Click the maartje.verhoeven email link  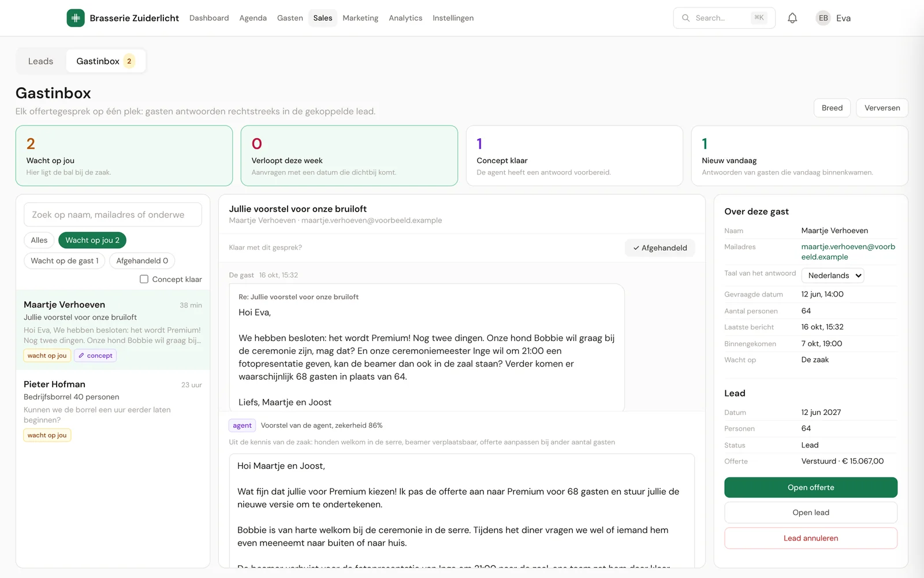click(848, 252)
